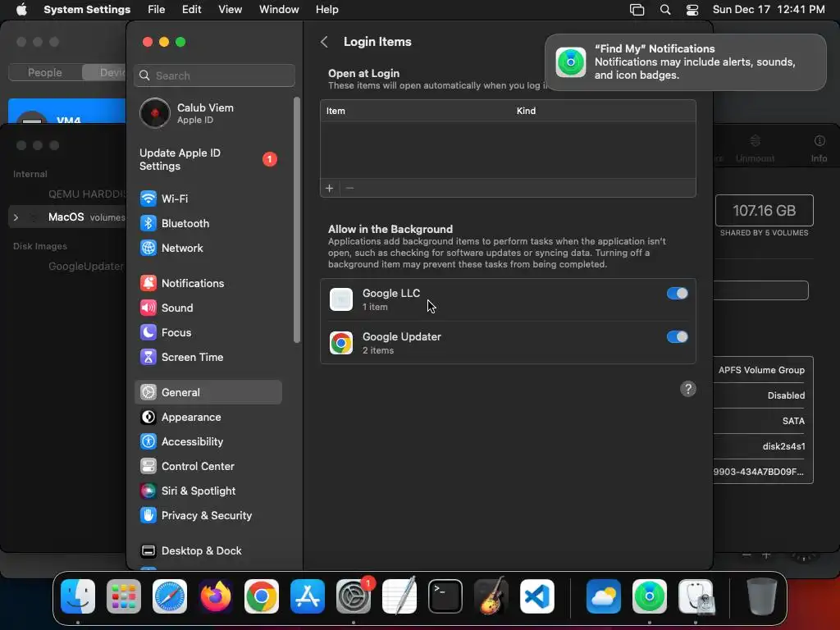
Task: Open Bluetooth settings in the sidebar
Action: pos(208,223)
